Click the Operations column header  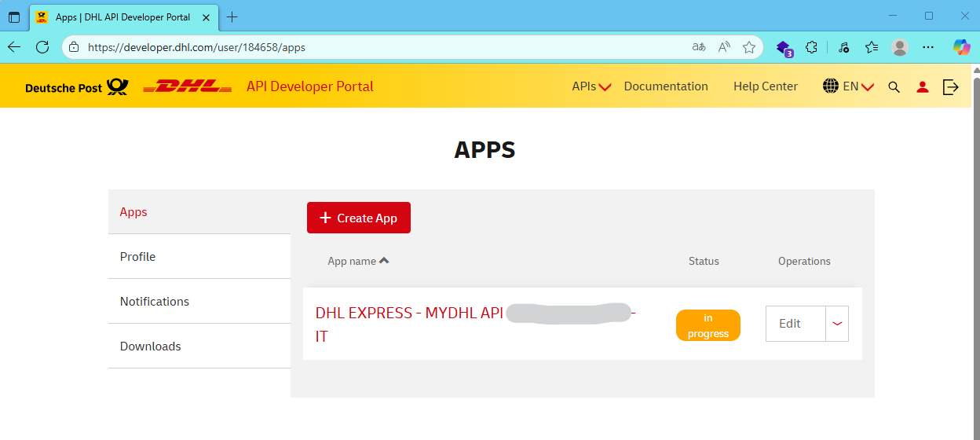coord(804,261)
